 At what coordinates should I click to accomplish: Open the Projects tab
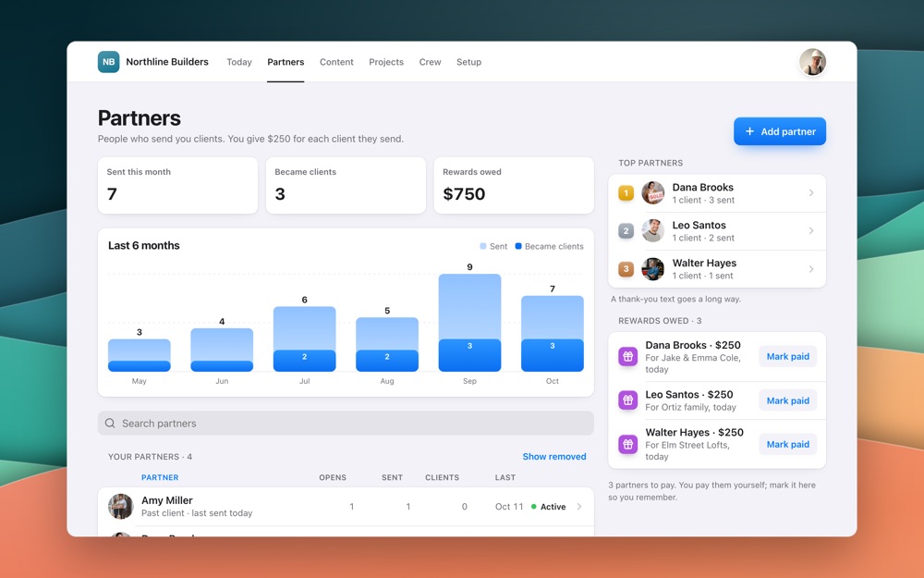386,62
